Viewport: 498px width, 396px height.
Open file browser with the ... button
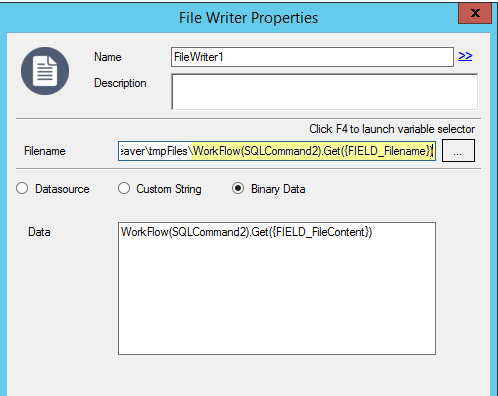tap(458, 151)
